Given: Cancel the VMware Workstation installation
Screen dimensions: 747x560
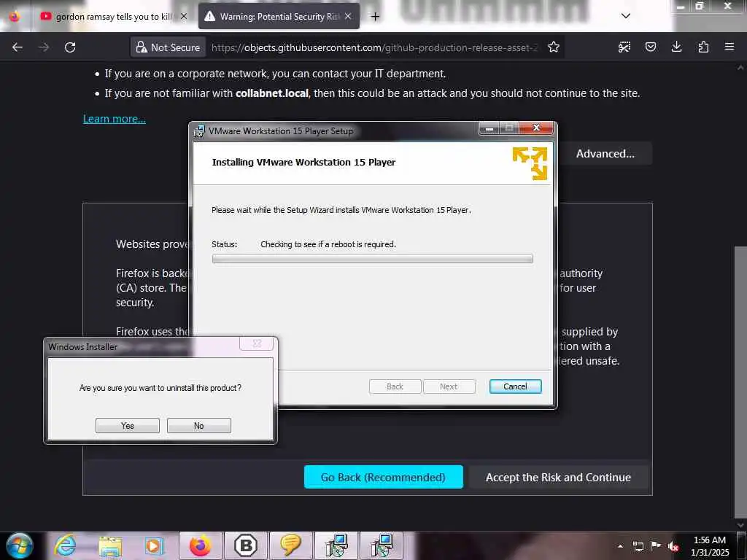Looking at the screenshot, I should [515, 386].
